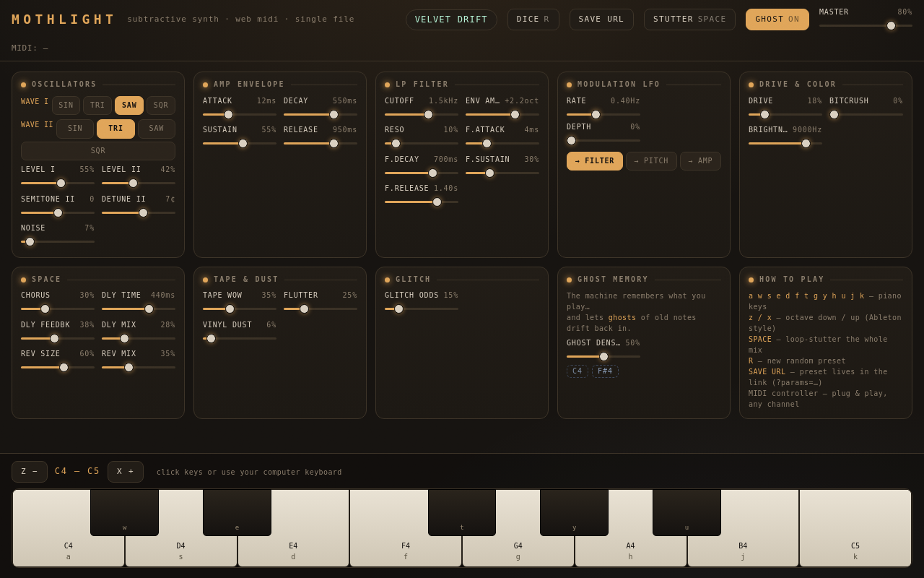Adjust the VINYL DUST slider
Viewport: 924px width, 578px height.
(x=240, y=338)
